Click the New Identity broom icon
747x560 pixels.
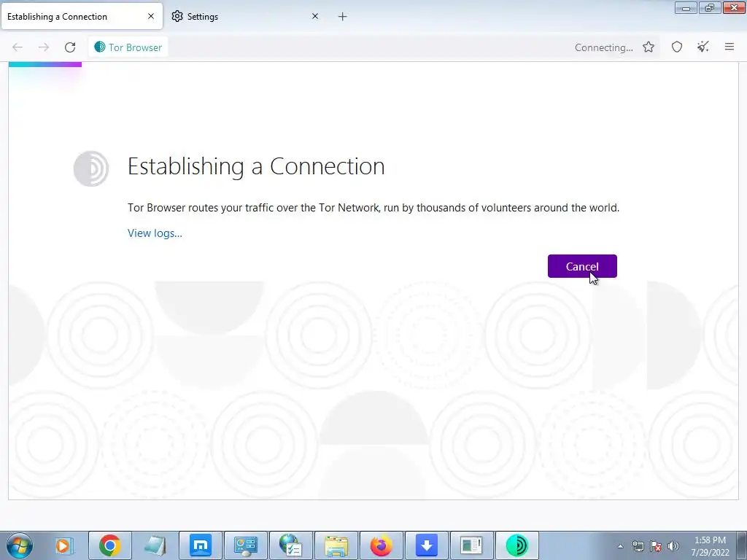703,47
